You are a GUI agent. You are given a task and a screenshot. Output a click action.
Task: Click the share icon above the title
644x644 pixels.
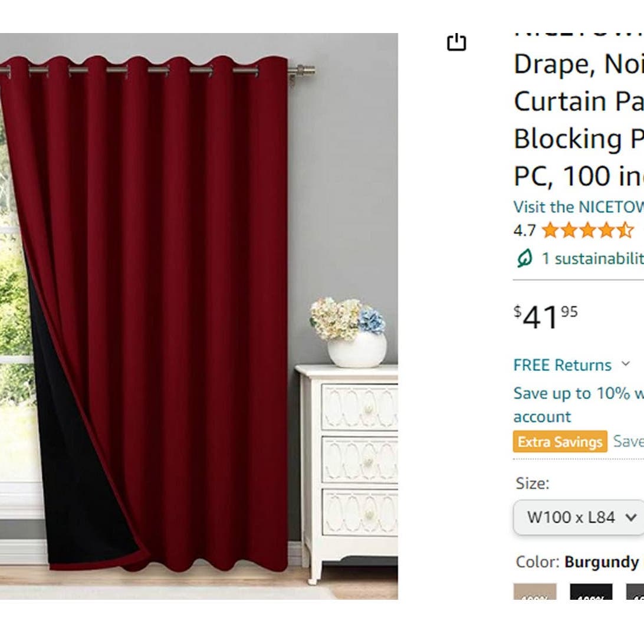456,42
